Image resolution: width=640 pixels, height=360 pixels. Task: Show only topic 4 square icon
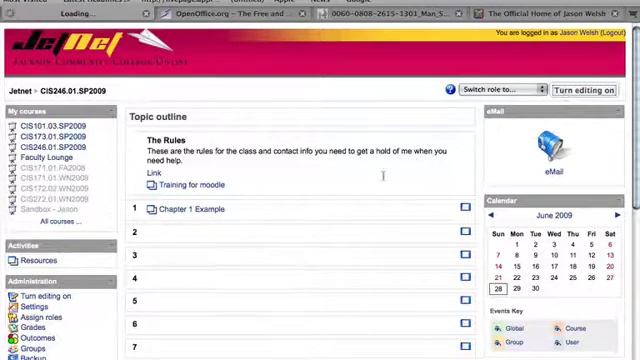[465, 277]
